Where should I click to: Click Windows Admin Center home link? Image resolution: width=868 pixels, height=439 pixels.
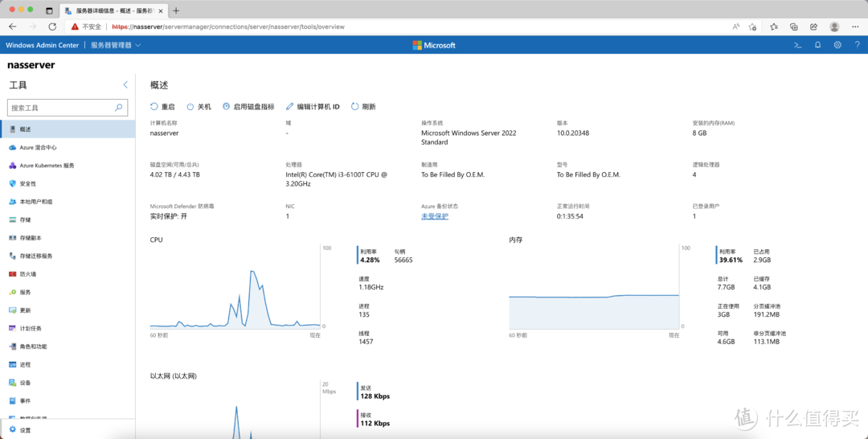pos(42,45)
